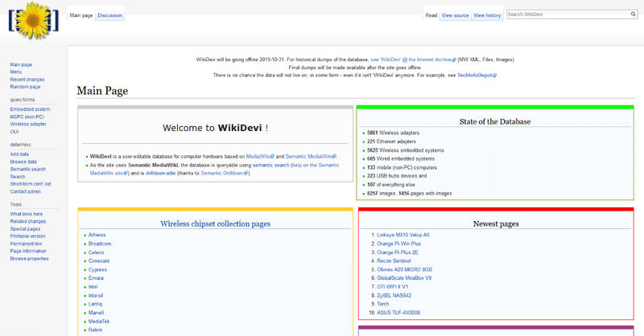Open the Search sidebar link
The image size is (644, 336).
click(18, 176)
